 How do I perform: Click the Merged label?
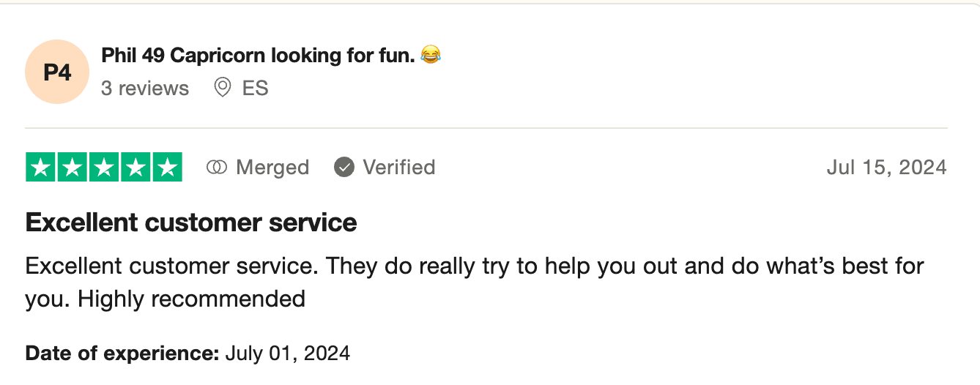click(272, 168)
